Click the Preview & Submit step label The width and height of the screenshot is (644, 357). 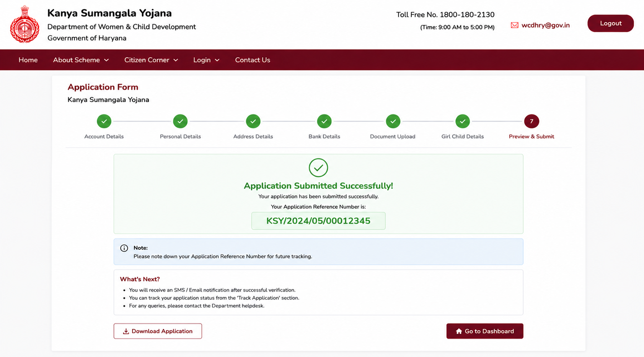click(532, 136)
